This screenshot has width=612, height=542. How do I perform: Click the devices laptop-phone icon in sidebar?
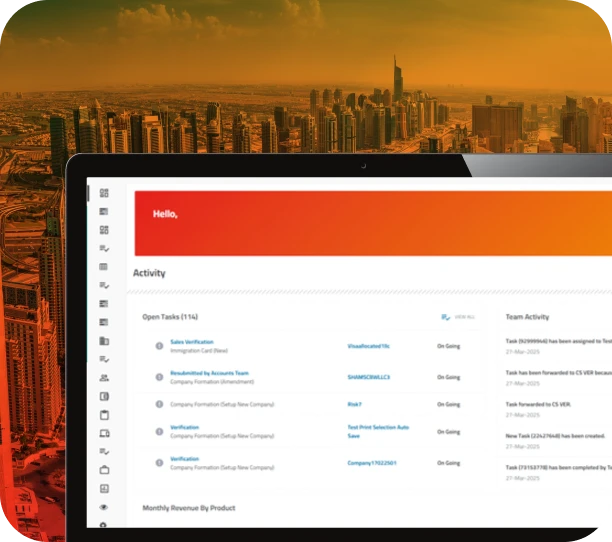point(104,433)
